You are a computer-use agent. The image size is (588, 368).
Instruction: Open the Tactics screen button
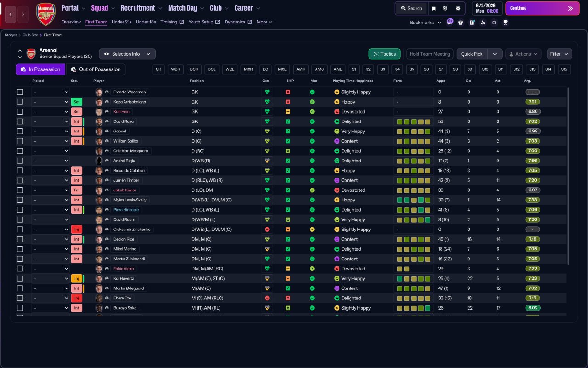[384, 54]
